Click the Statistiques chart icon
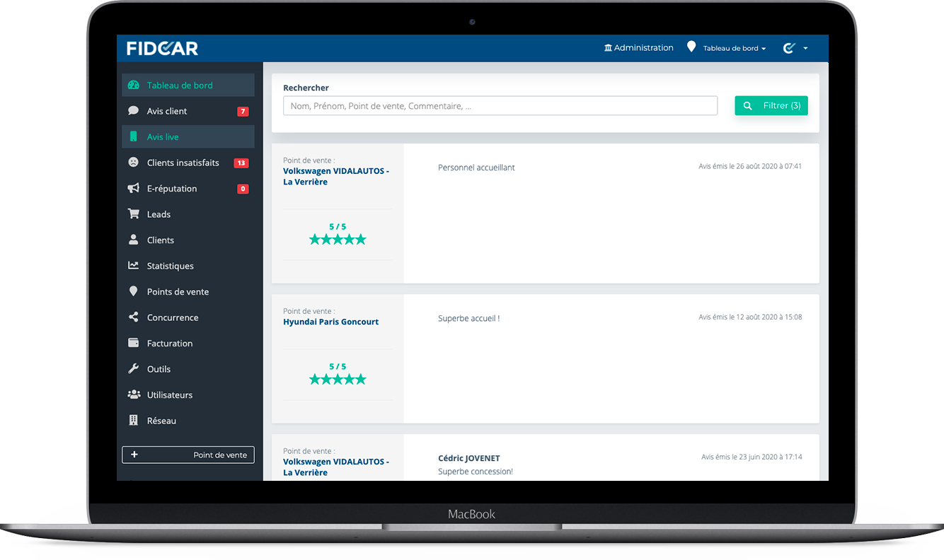Image resolution: width=944 pixels, height=560 pixels. (x=133, y=266)
